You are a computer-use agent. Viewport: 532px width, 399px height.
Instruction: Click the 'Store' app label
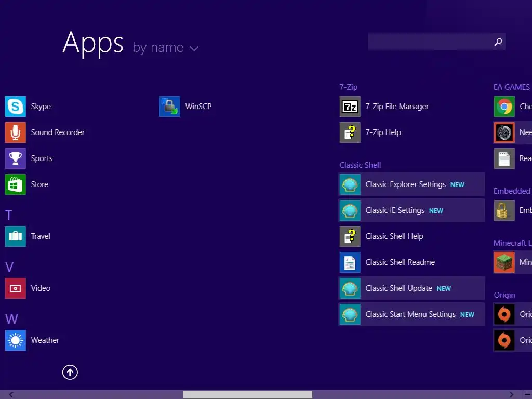39,184
